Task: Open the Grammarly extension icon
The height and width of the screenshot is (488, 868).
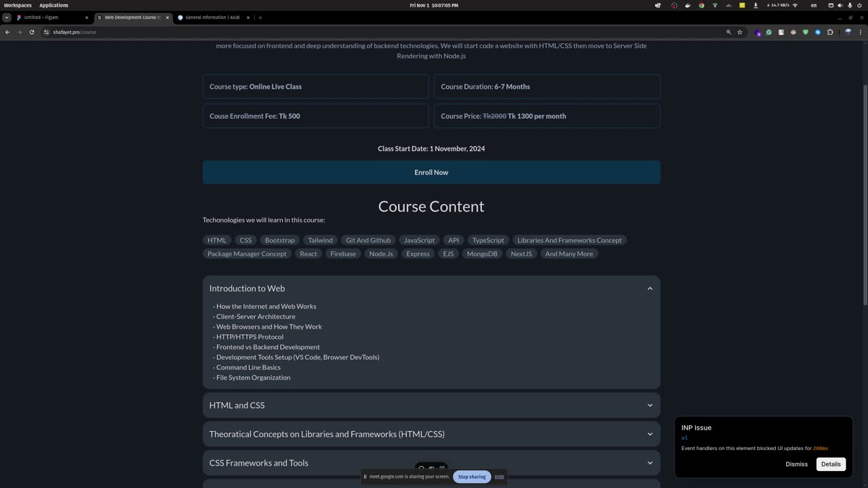Action: 768,32
